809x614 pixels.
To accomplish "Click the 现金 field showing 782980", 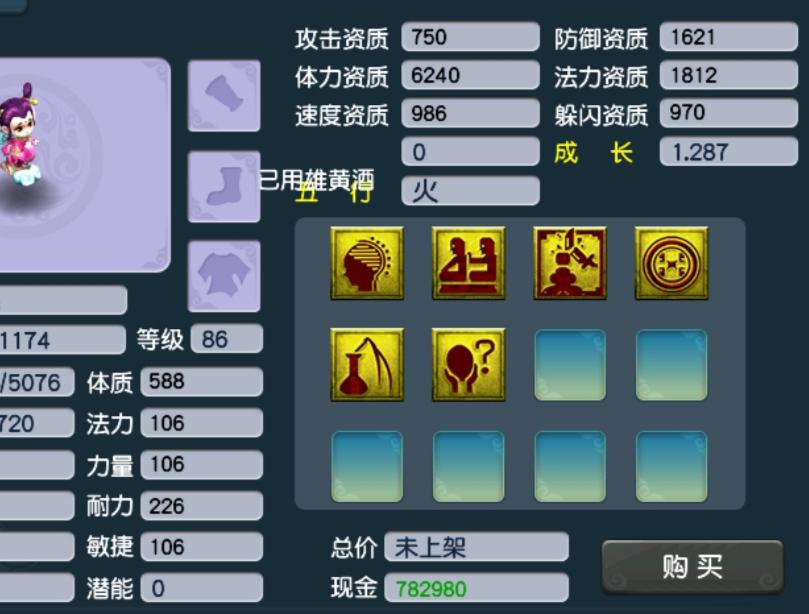I will tap(476, 588).
